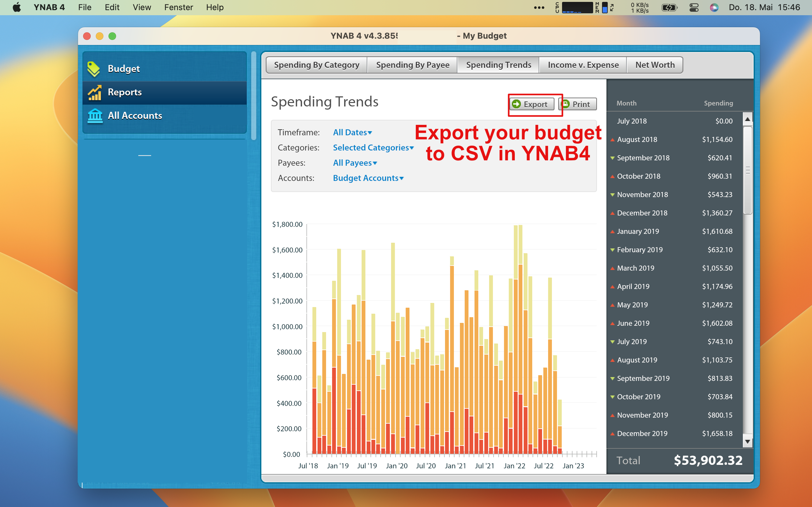Open the Timeframe All Dates dropdown
The image size is (812, 507).
coord(352,132)
